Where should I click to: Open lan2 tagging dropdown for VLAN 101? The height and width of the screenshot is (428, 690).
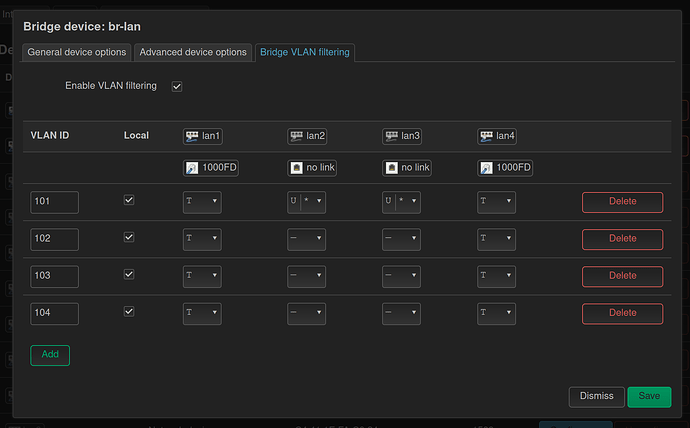(x=307, y=202)
